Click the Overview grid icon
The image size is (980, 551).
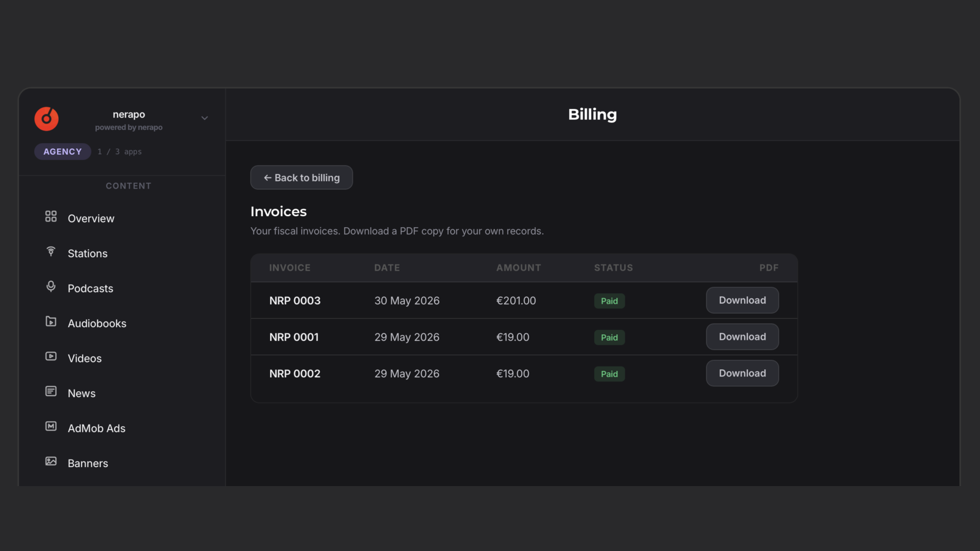pos(51,217)
